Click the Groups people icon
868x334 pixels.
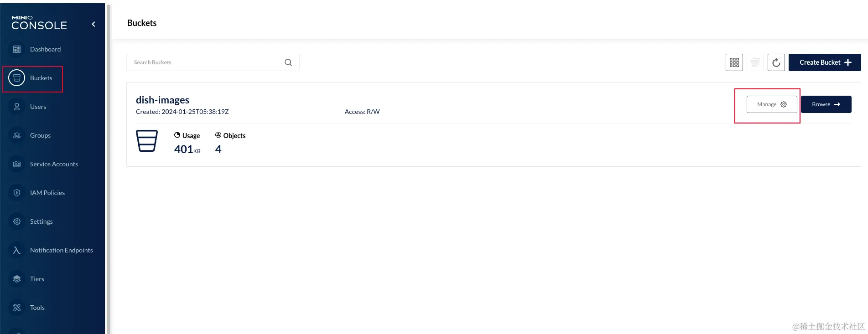(x=17, y=135)
